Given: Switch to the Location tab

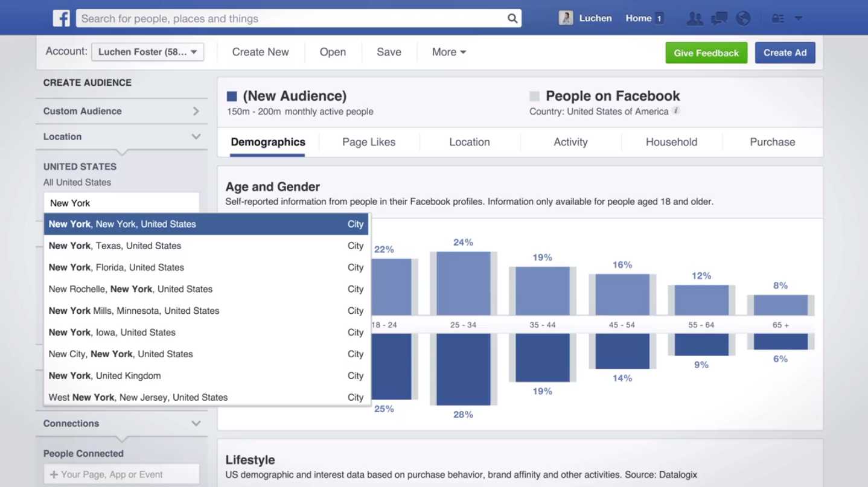Looking at the screenshot, I should pos(470,142).
